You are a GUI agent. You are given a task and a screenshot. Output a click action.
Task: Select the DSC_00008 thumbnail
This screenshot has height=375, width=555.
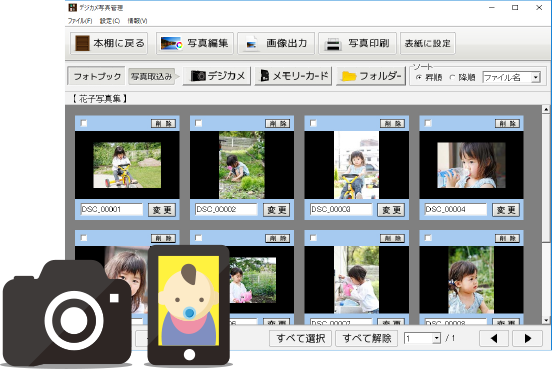click(x=471, y=280)
